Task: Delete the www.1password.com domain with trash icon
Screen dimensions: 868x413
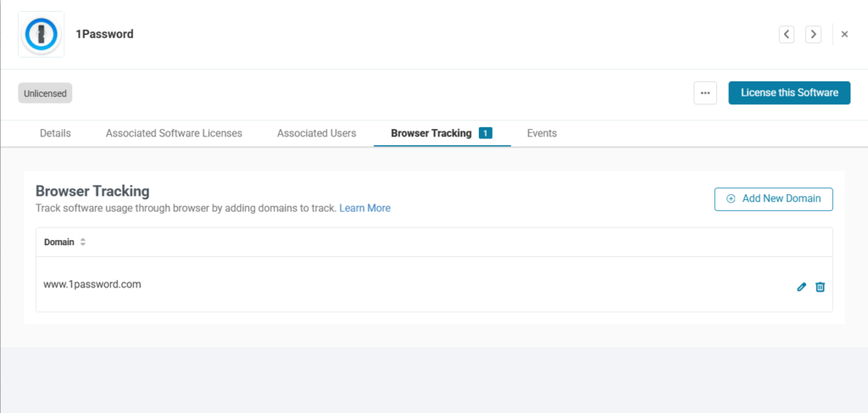Action: [820, 287]
